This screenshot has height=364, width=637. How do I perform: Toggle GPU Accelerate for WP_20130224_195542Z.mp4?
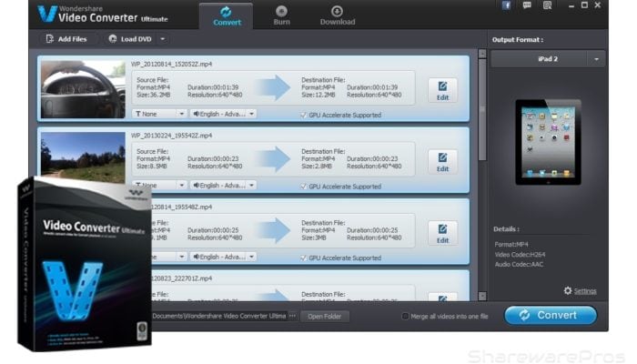pos(303,187)
